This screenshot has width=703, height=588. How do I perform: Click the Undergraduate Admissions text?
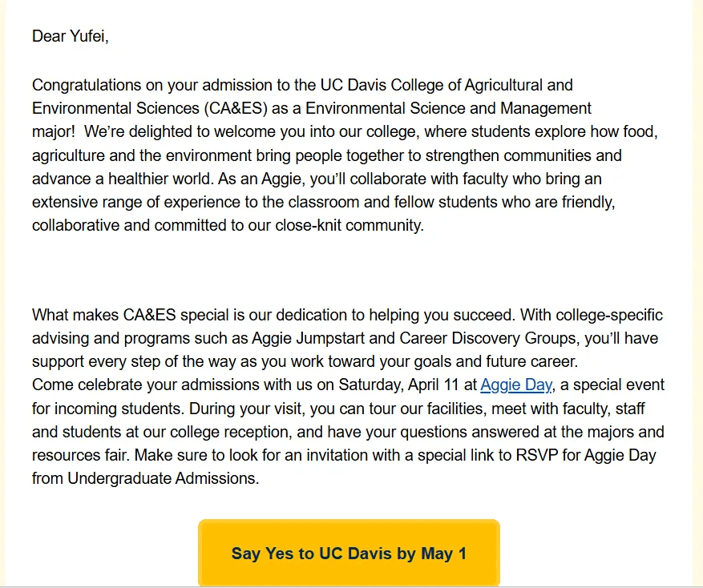coord(163,480)
